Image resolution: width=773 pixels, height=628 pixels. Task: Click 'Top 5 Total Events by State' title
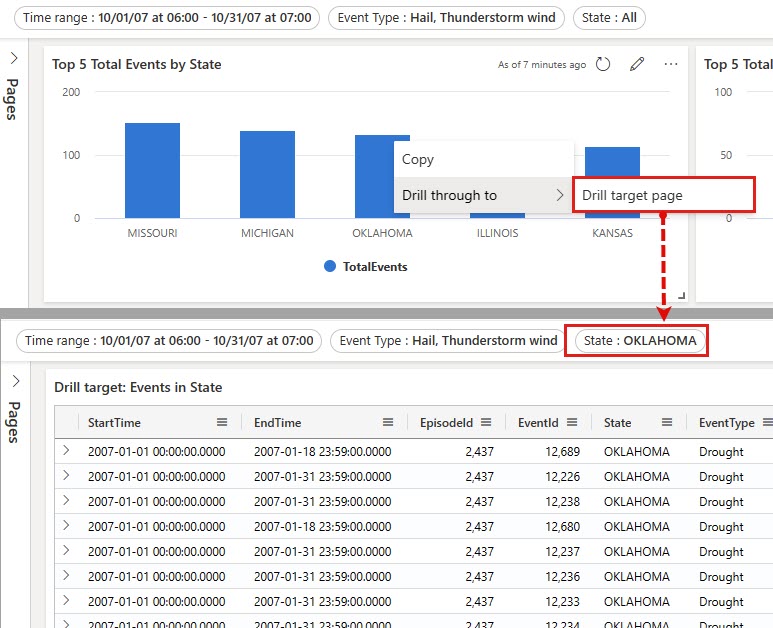coord(137,65)
